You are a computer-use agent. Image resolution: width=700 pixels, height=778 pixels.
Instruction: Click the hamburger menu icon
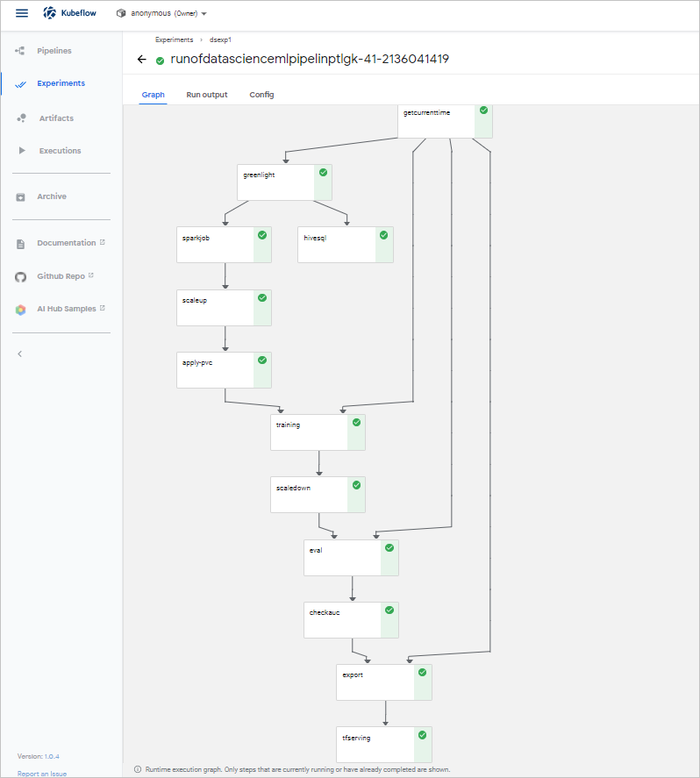point(21,13)
